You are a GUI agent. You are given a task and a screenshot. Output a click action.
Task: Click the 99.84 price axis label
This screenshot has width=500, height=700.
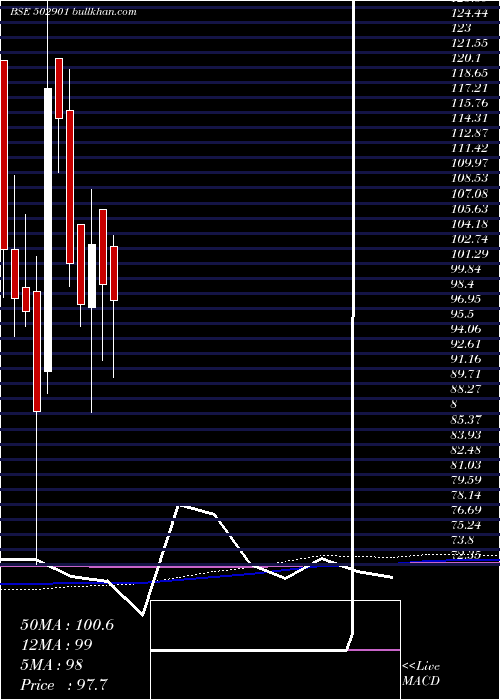(x=466, y=269)
